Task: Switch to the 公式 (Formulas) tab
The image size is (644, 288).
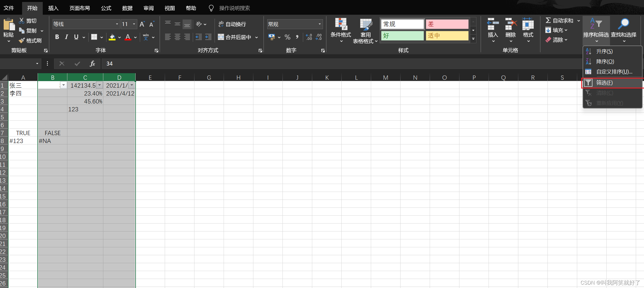Action: pos(106,8)
